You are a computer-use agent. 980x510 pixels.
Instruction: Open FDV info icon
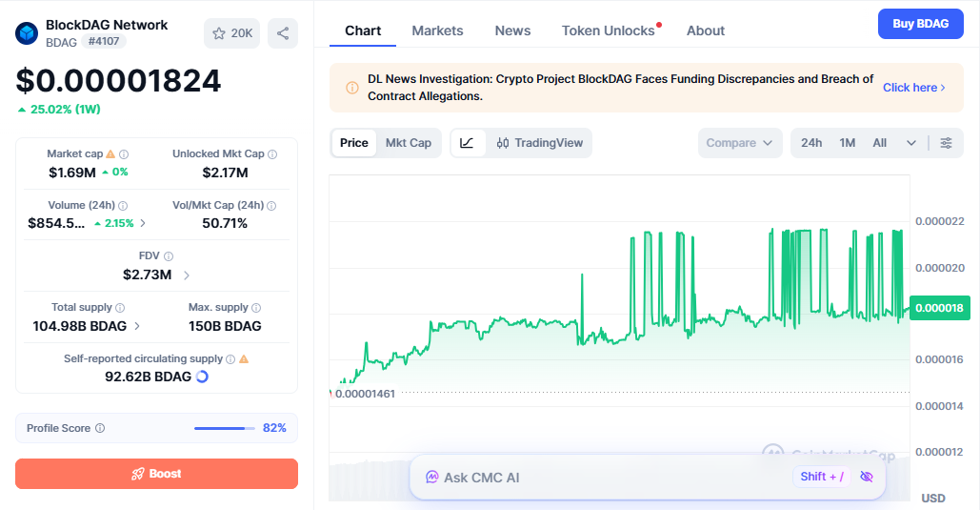tap(169, 255)
